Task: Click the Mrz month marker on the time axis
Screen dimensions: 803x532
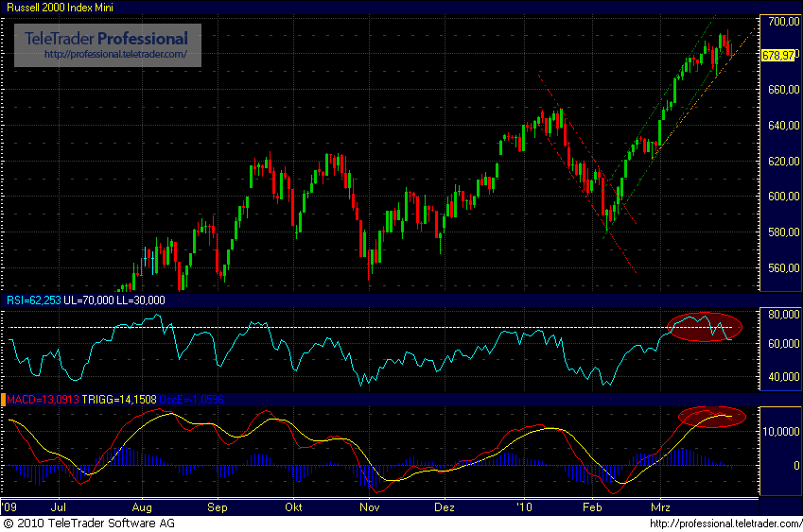Action: (660, 507)
